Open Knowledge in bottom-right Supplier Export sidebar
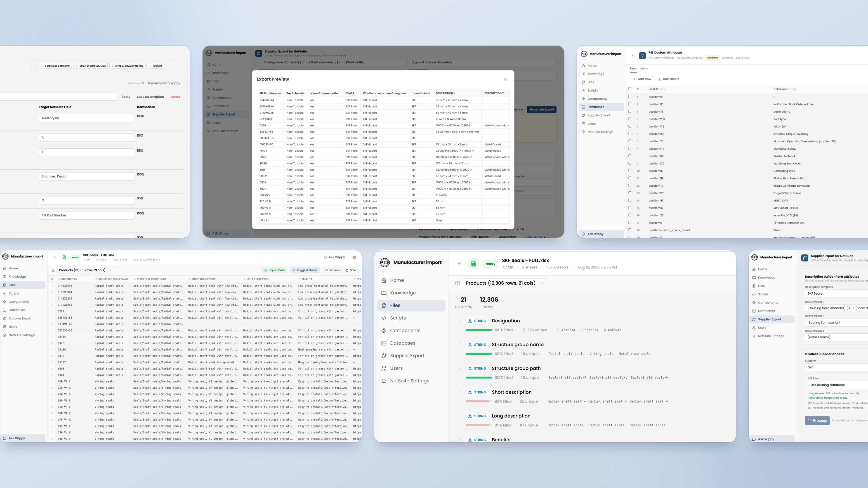868x488 pixels. (772, 277)
